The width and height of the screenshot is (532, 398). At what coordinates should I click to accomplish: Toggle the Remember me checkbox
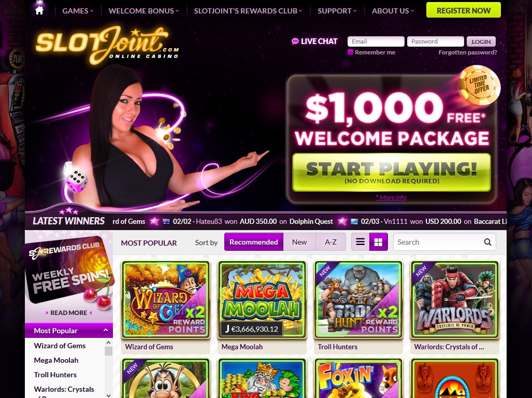(x=351, y=52)
